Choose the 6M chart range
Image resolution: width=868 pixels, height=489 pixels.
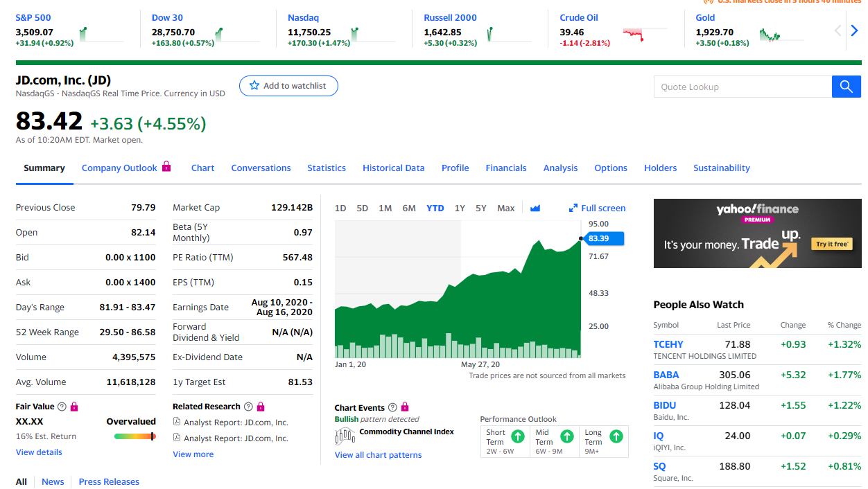pyautogui.click(x=409, y=208)
